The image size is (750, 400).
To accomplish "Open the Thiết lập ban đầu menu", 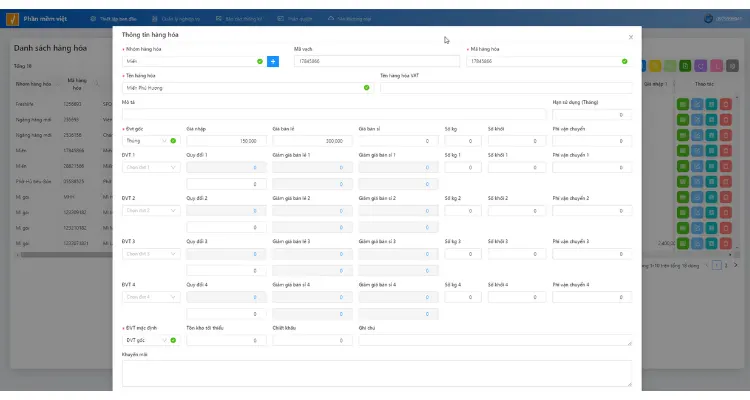I will click(x=114, y=19).
